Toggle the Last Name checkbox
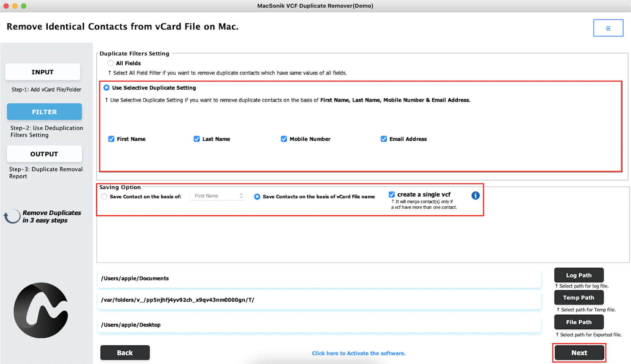The width and height of the screenshot is (631, 364). (x=197, y=139)
